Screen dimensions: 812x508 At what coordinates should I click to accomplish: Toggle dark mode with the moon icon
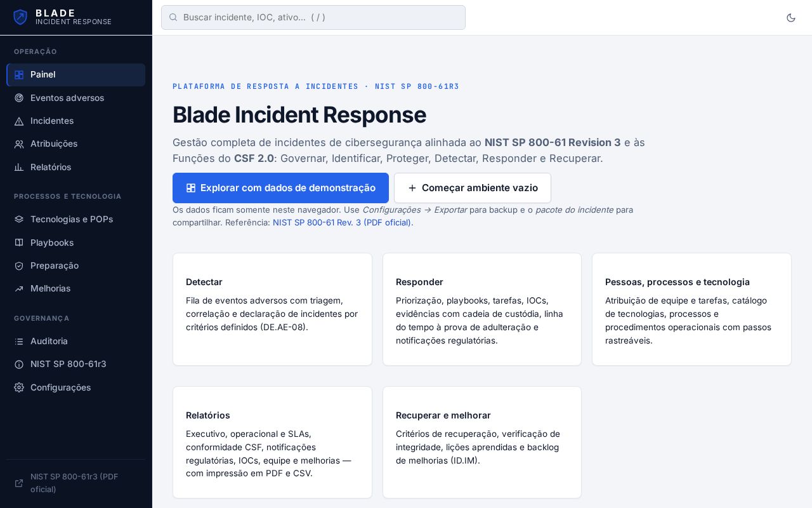coord(791,18)
